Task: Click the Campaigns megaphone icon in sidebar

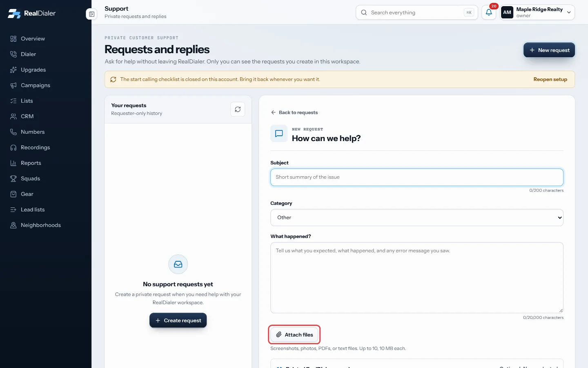Action: click(13, 85)
